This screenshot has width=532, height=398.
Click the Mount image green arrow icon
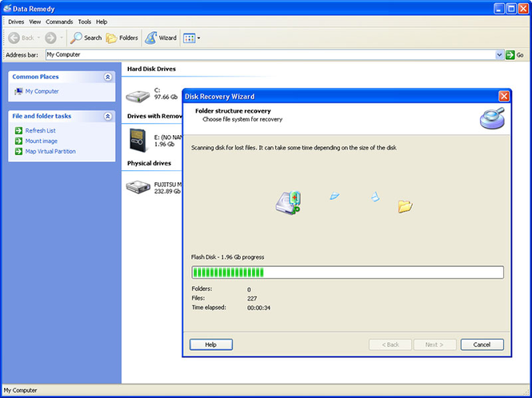pyautogui.click(x=18, y=141)
